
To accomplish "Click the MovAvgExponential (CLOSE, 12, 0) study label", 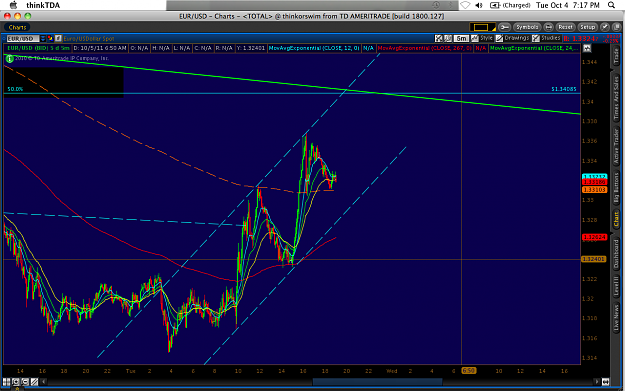I will point(314,48).
